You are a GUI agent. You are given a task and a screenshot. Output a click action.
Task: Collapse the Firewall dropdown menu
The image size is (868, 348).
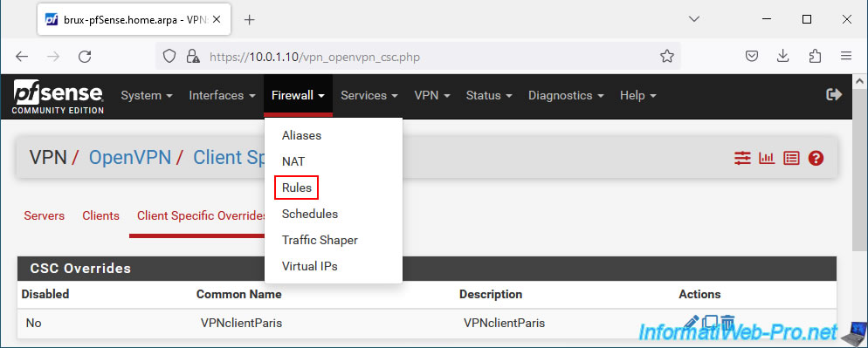298,95
